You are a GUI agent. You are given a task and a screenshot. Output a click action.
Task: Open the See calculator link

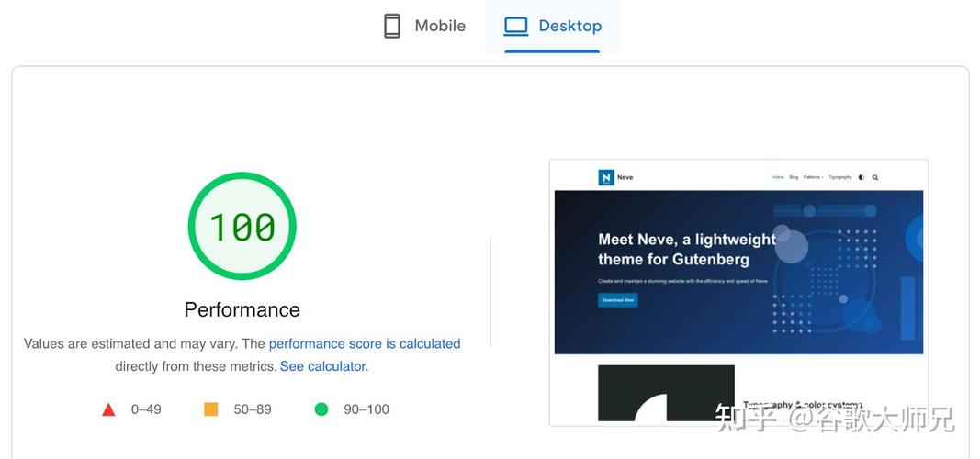click(322, 366)
